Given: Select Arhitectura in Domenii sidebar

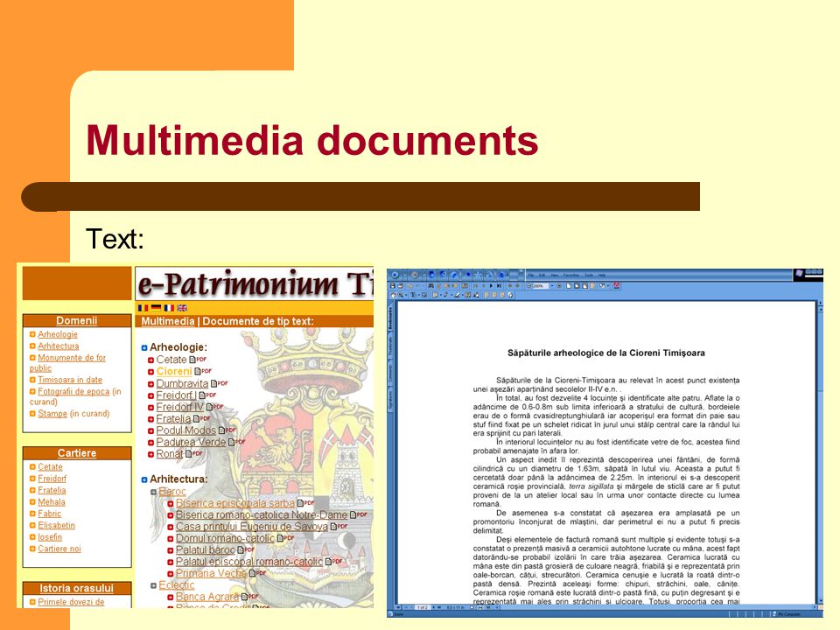Looking at the screenshot, I should pyautogui.click(x=58, y=346).
